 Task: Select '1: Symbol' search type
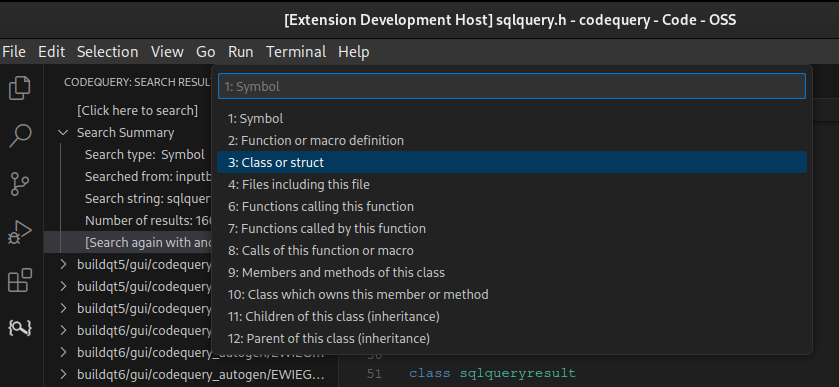[512, 118]
